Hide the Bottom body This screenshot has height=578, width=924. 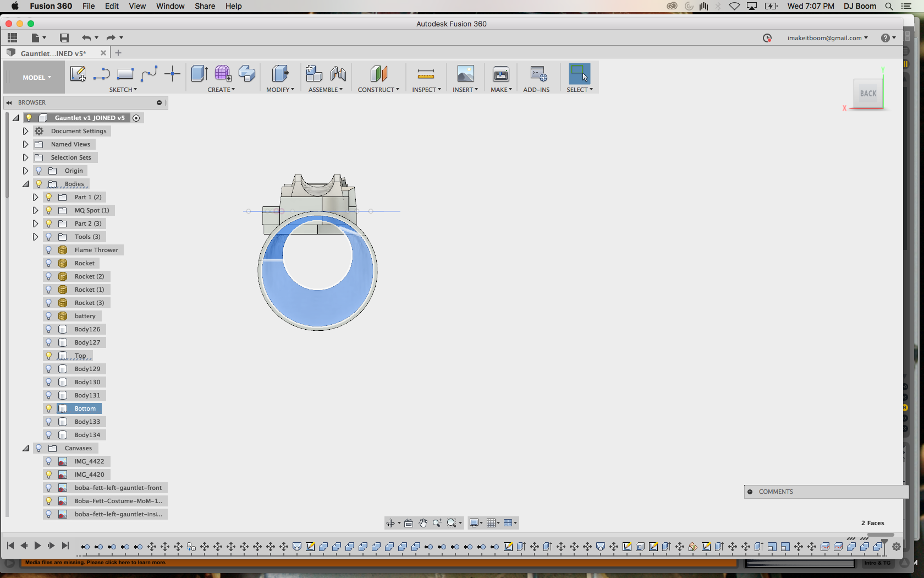pos(48,408)
